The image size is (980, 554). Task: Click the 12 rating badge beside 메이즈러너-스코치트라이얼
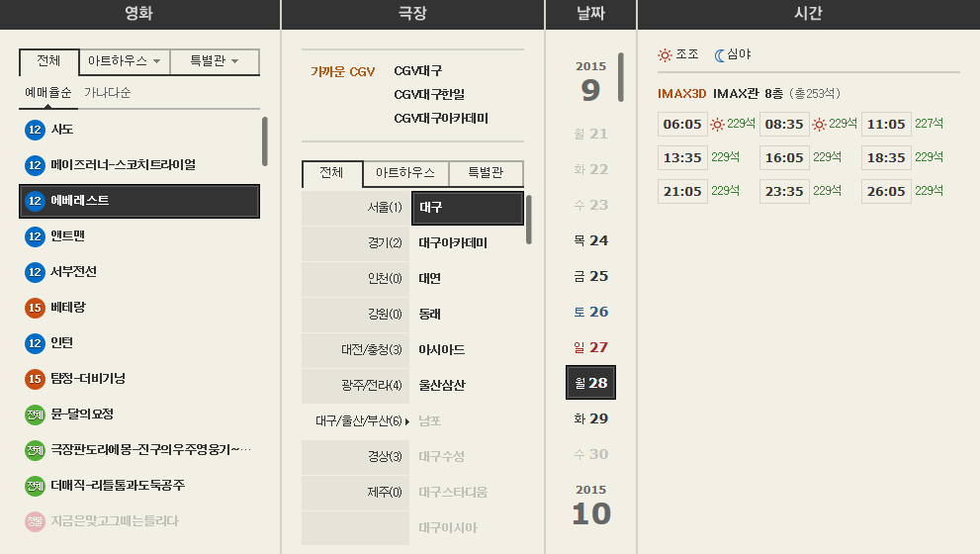coord(35,165)
